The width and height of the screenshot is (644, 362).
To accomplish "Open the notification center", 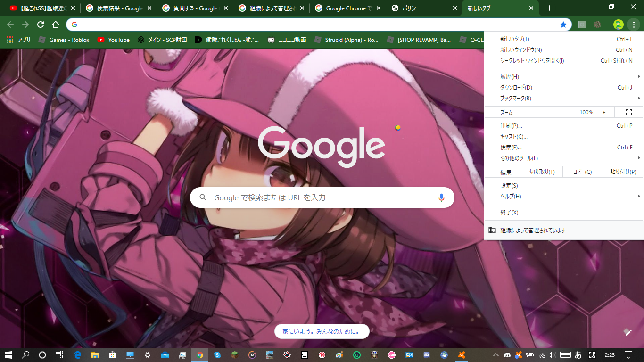I will 628,355.
